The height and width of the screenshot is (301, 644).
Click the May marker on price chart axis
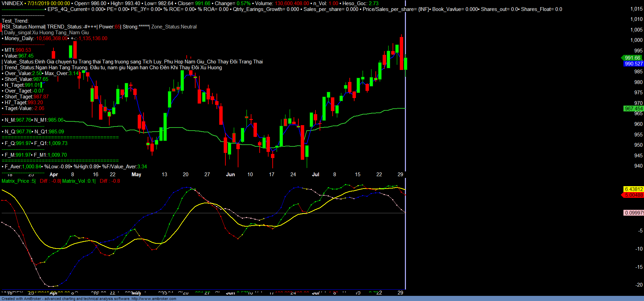[136, 174]
